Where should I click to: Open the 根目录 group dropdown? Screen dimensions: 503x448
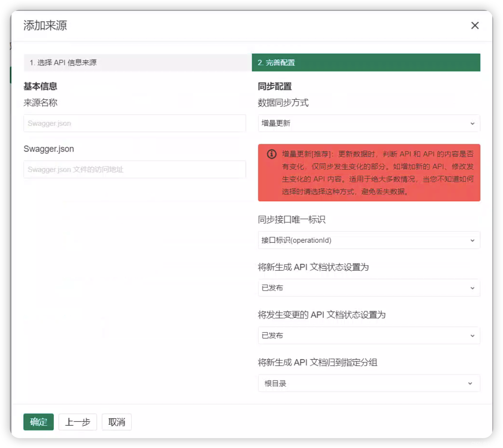tap(369, 383)
